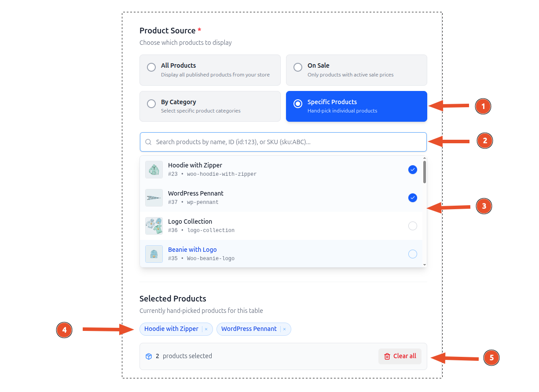
Task: Click the blue checkmark on WordPress Pennant row
Action: [412, 198]
